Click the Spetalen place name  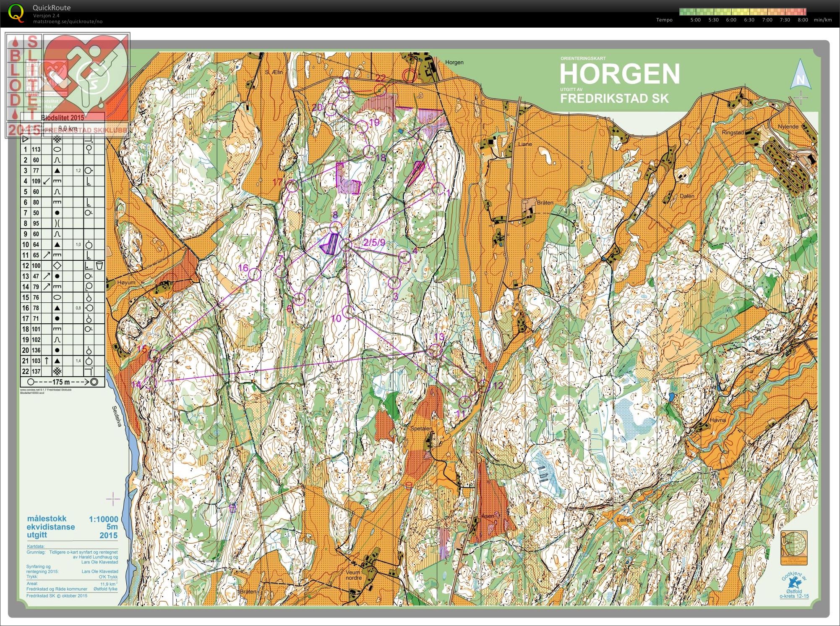pyautogui.click(x=421, y=429)
